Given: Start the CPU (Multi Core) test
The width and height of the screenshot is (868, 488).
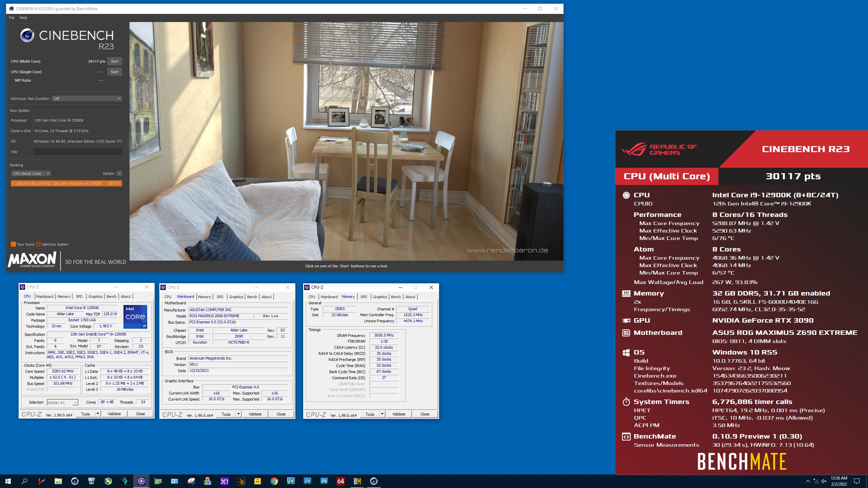Looking at the screenshot, I should point(115,61).
